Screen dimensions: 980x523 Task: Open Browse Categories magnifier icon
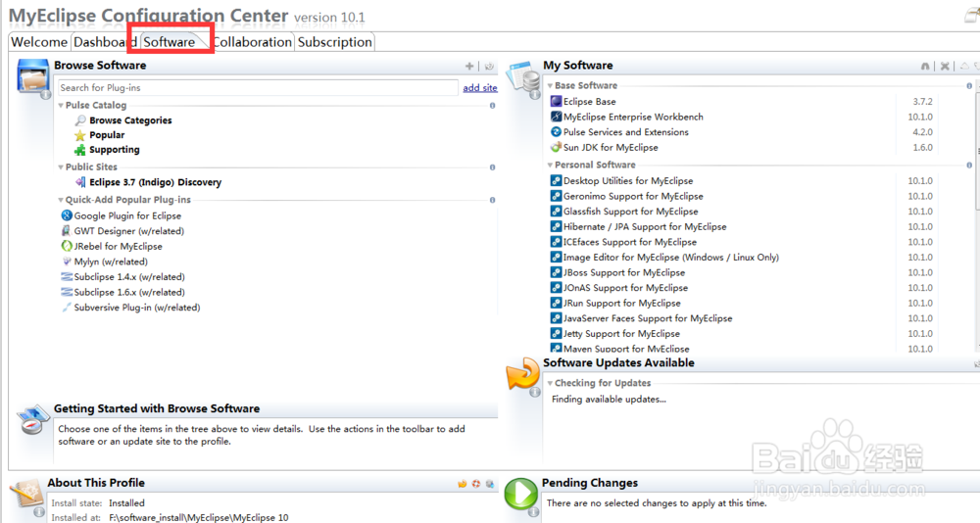click(x=80, y=119)
